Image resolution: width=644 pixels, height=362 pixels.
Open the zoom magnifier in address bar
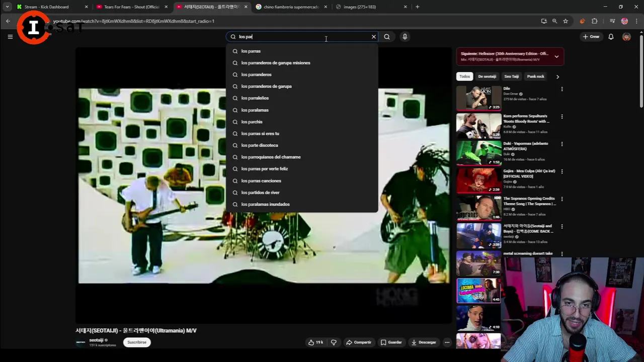[554, 21]
